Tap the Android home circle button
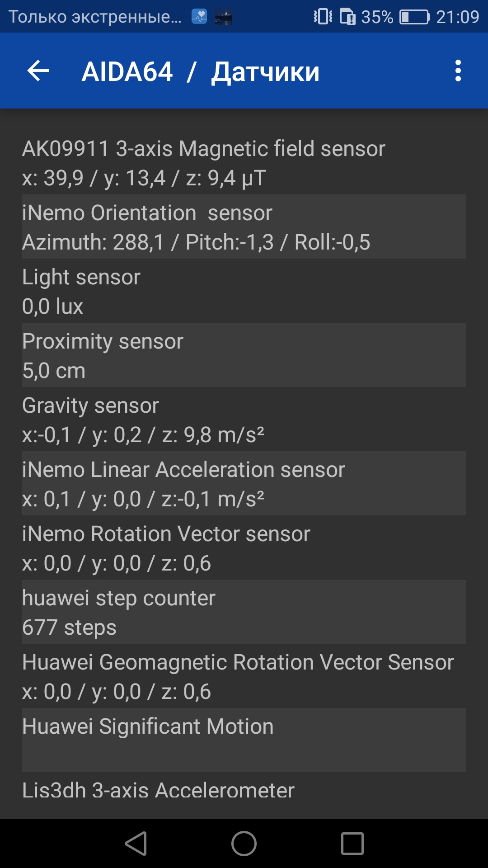Viewport: 488px width, 868px height. click(244, 844)
